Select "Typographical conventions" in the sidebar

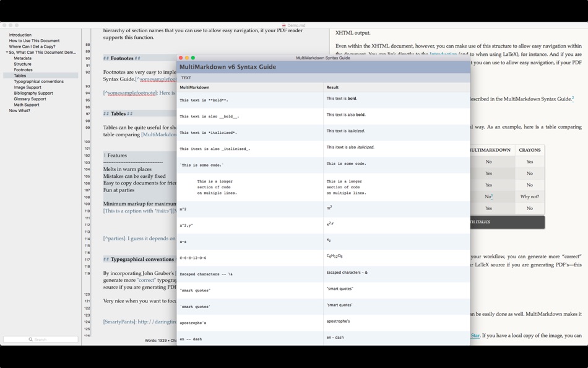pos(39,81)
